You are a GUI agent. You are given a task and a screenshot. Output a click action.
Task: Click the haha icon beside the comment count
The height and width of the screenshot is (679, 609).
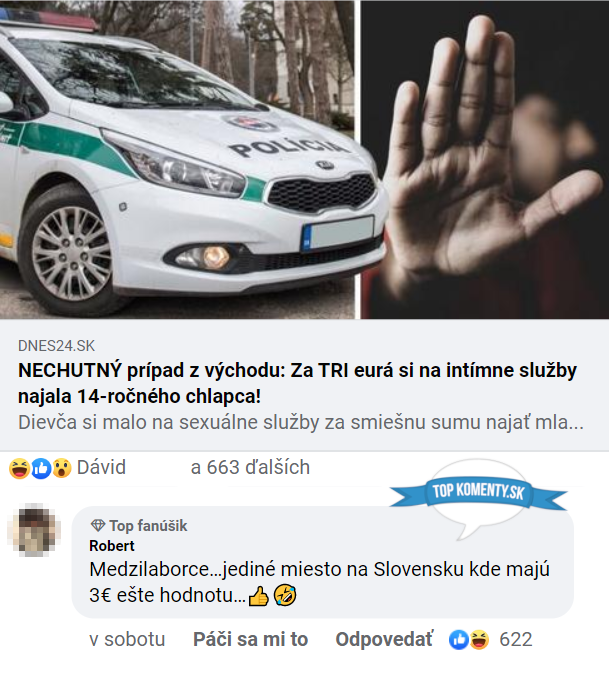click(479, 640)
